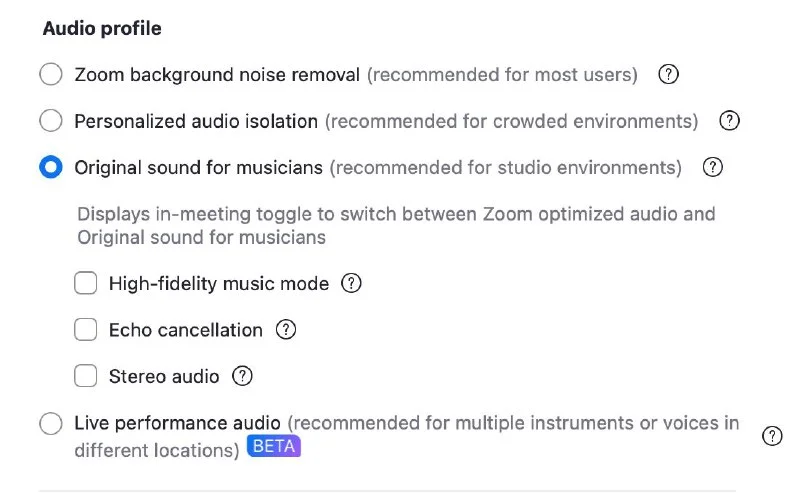Open the Stereo audio help tooltip icon
The height and width of the screenshot is (499, 800).
[242, 376]
